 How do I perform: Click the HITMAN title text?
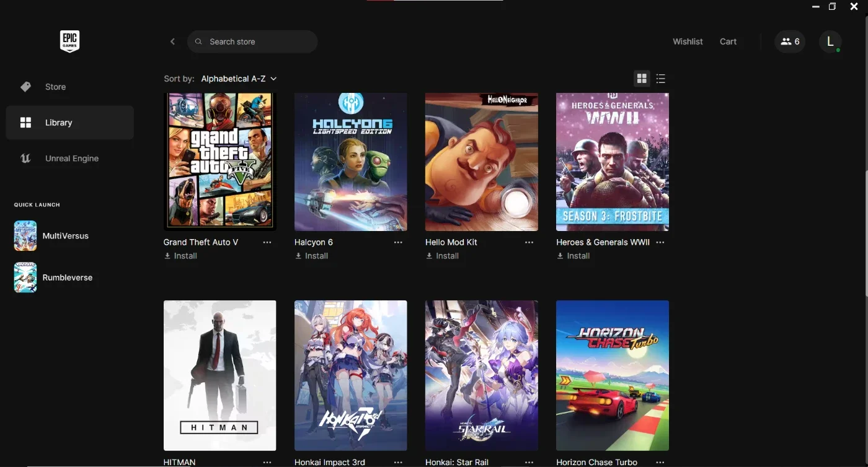(x=180, y=462)
